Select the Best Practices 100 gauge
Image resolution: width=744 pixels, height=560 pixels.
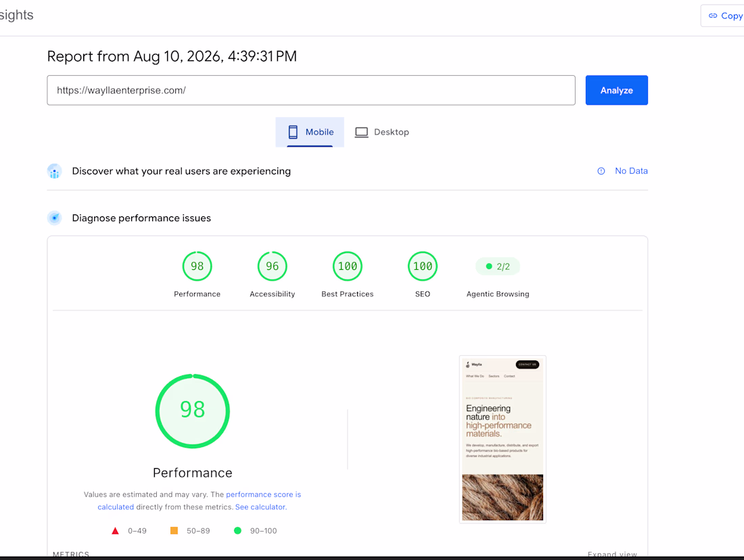tap(348, 266)
